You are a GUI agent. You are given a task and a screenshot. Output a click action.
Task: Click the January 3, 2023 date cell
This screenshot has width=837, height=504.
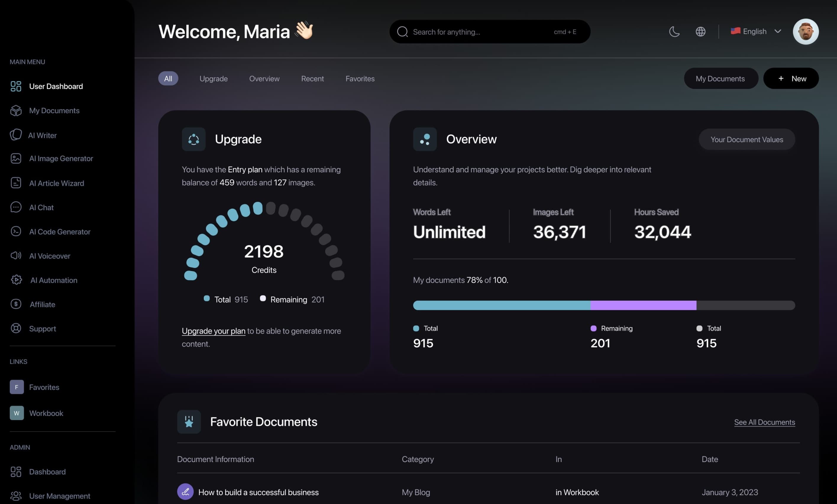coord(730,492)
